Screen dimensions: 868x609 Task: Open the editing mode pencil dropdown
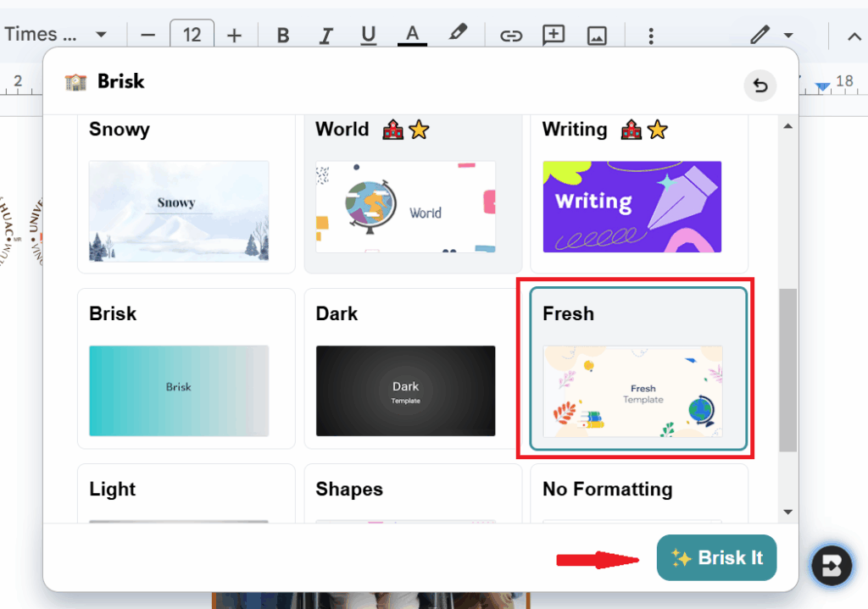(771, 35)
